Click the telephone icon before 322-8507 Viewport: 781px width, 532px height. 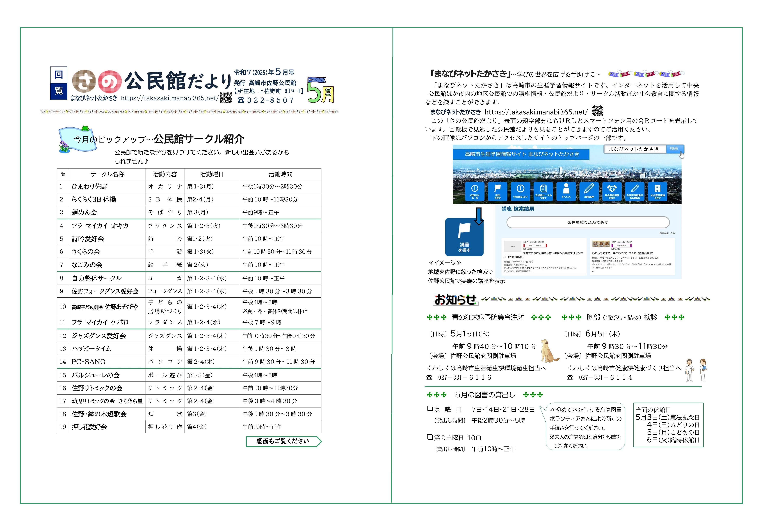pos(241,100)
